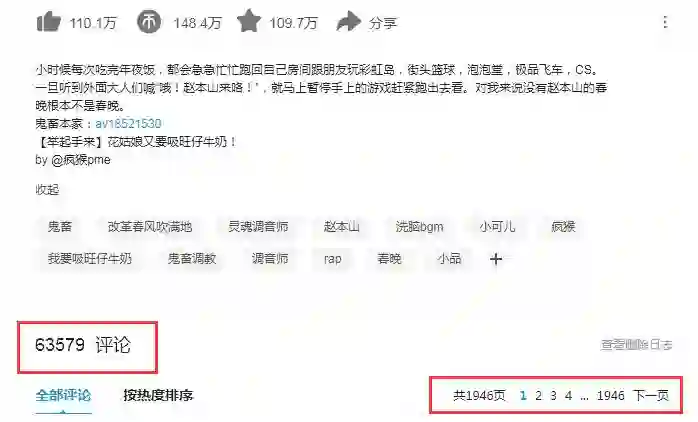Click the 洗脑bgm tag
698x422 pixels.
419,227
